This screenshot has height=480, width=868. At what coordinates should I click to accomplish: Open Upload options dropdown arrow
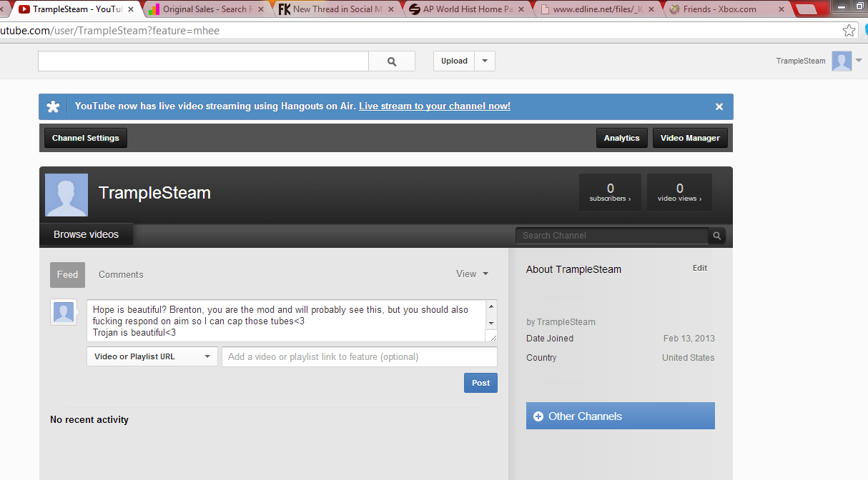485,61
